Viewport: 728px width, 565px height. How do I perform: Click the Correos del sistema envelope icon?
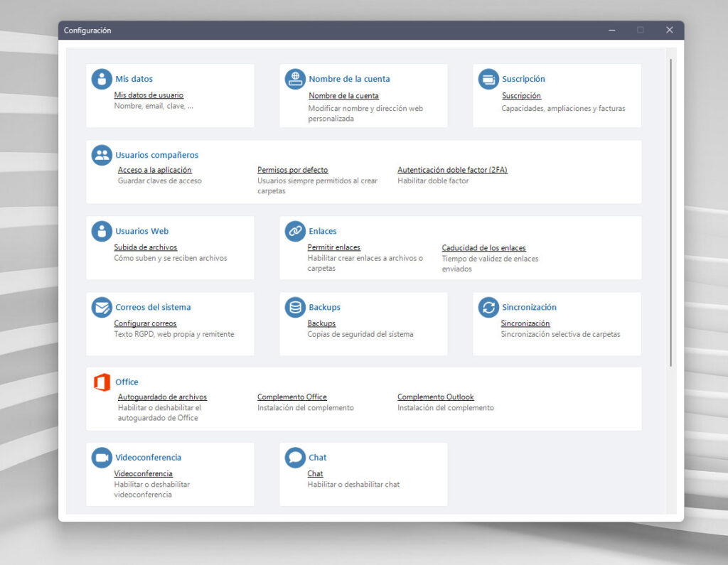[x=102, y=307]
